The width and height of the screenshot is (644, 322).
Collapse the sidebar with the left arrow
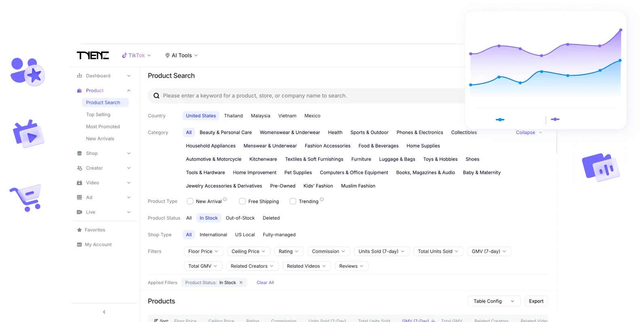tap(104, 312)
